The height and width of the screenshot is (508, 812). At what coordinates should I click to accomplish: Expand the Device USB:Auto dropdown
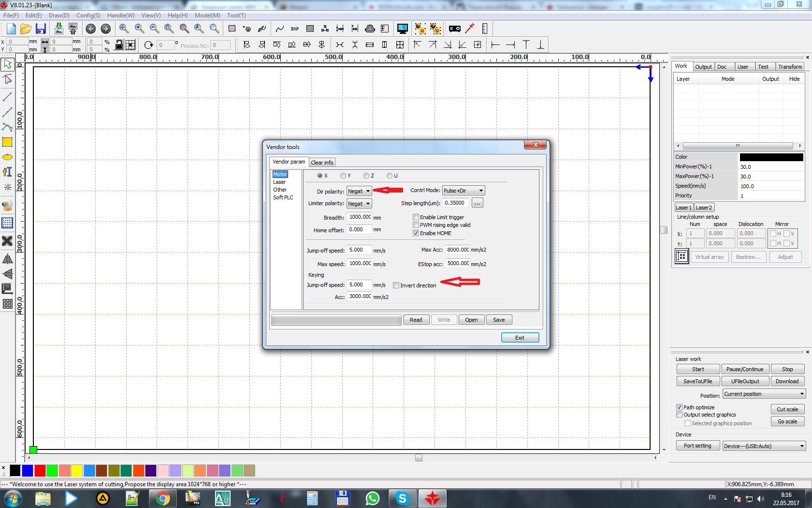(764, 446)
